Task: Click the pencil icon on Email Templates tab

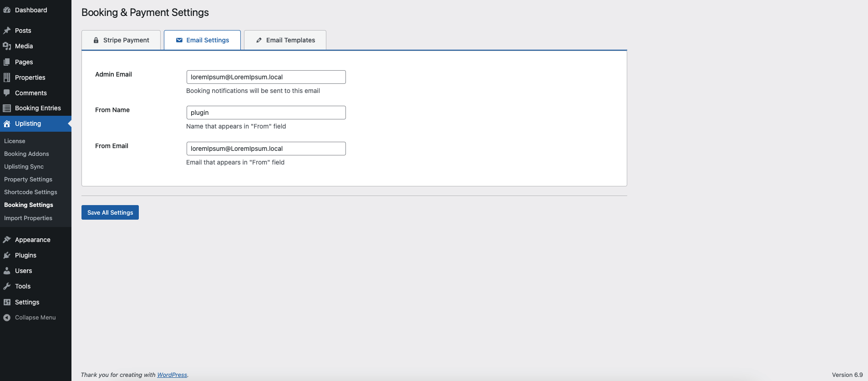Action: [259, 40]
